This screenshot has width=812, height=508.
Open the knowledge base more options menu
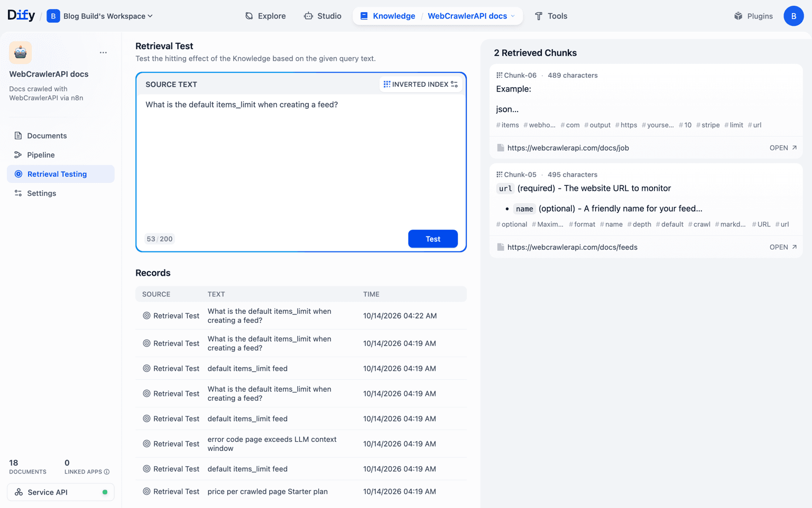coord(103,52)
